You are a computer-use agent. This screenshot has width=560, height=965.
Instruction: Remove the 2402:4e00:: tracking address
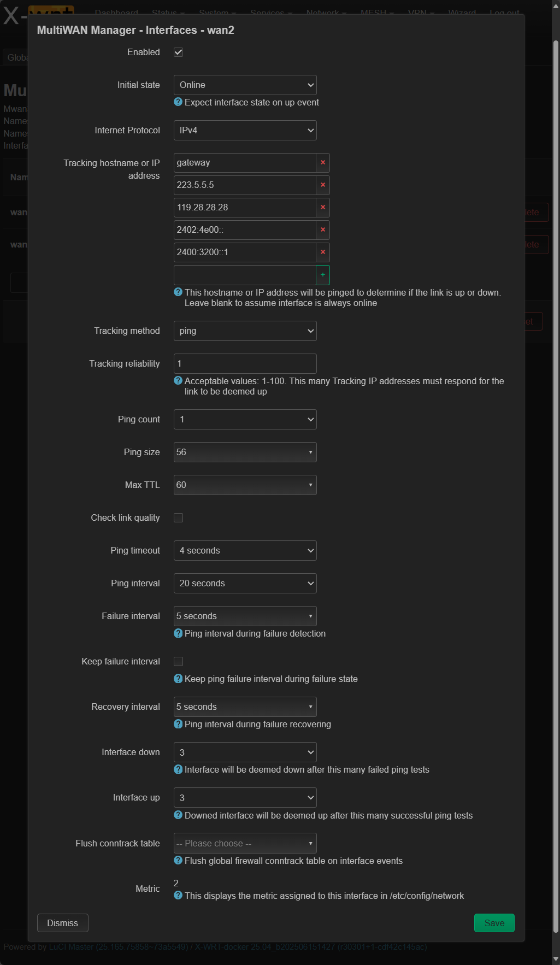[323, 230]
